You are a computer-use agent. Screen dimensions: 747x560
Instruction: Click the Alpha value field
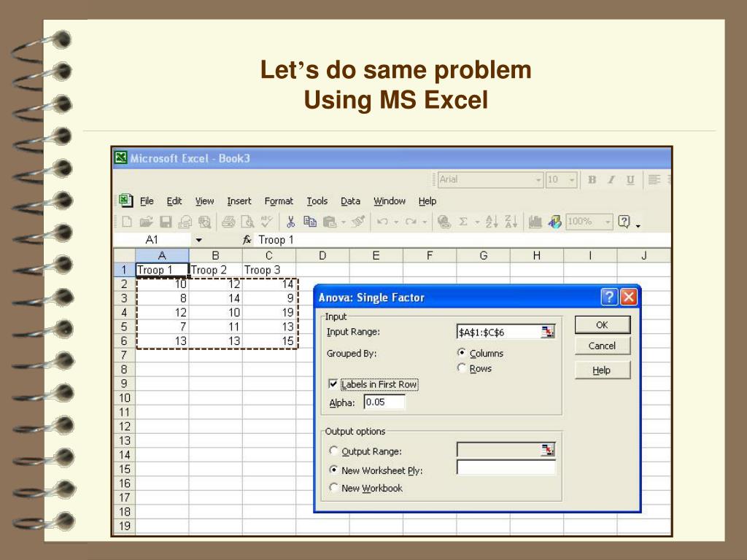click(385, 402)
